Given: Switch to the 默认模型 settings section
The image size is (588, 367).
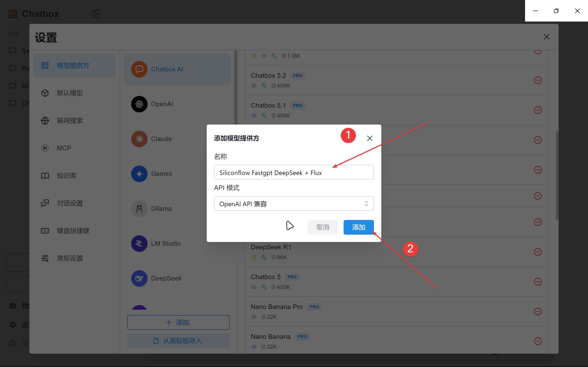Looking at the screenshot, I should click(70, 93).
